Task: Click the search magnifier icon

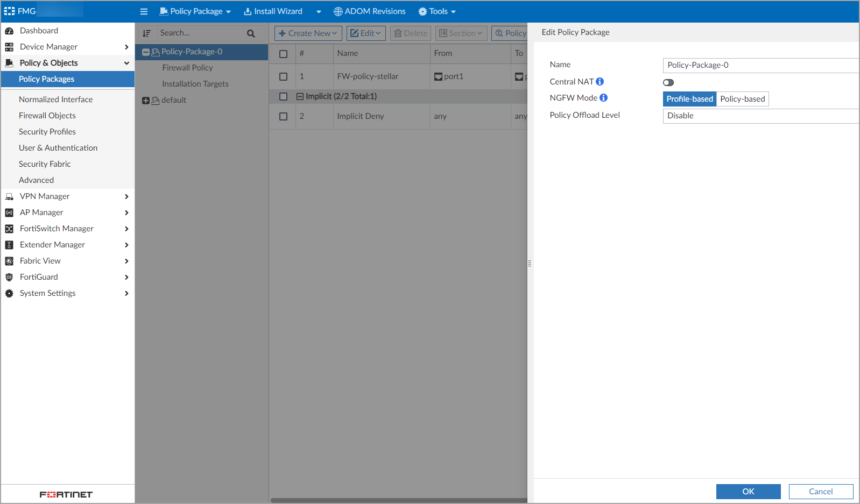Action: (251, 33)
